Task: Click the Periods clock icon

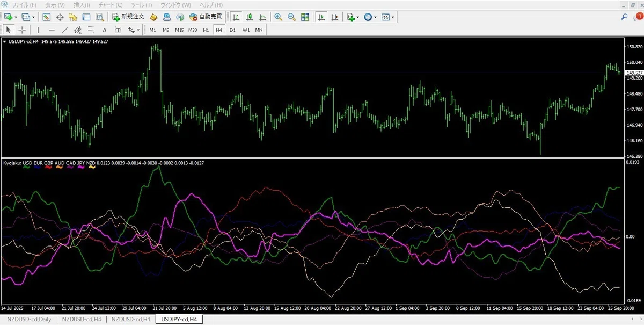Action: coord(368,17)
